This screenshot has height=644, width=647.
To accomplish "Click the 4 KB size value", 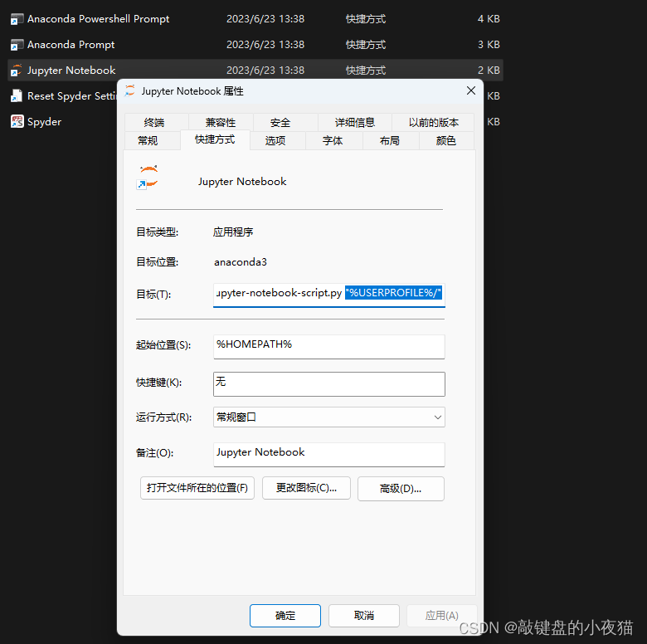I will click(x=489, y=19).
